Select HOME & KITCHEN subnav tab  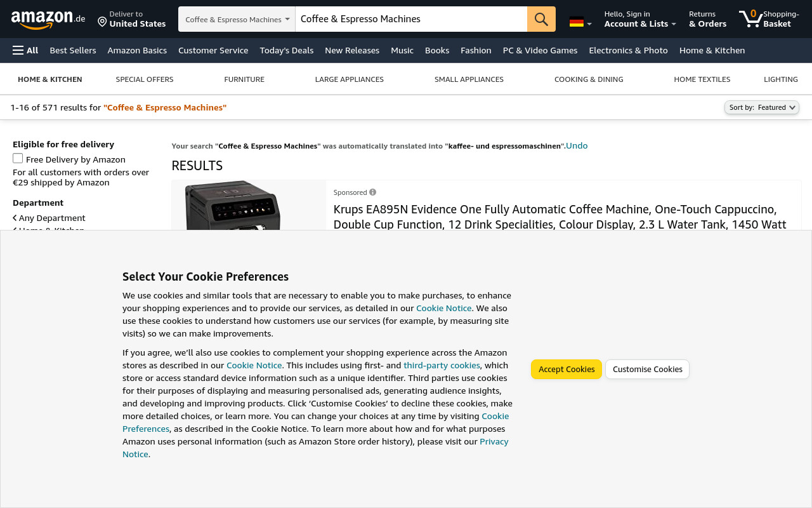(50, 79)
